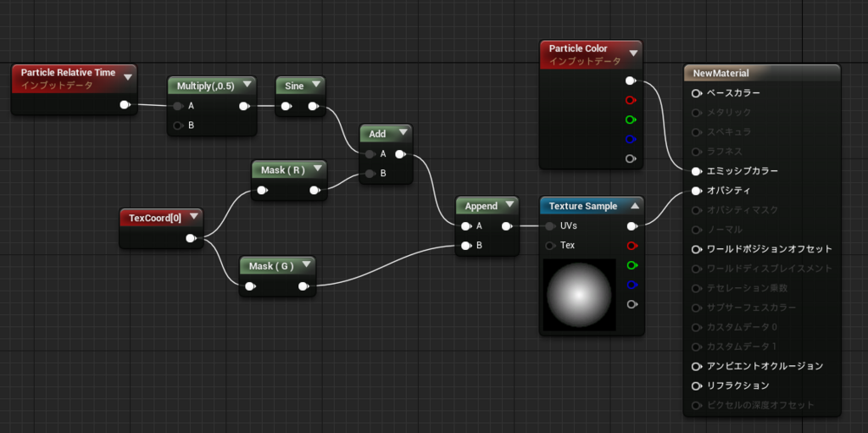The image size is (868, 433).
Task: Click Multiply node output pin
Action: click(x=243, y=106)
